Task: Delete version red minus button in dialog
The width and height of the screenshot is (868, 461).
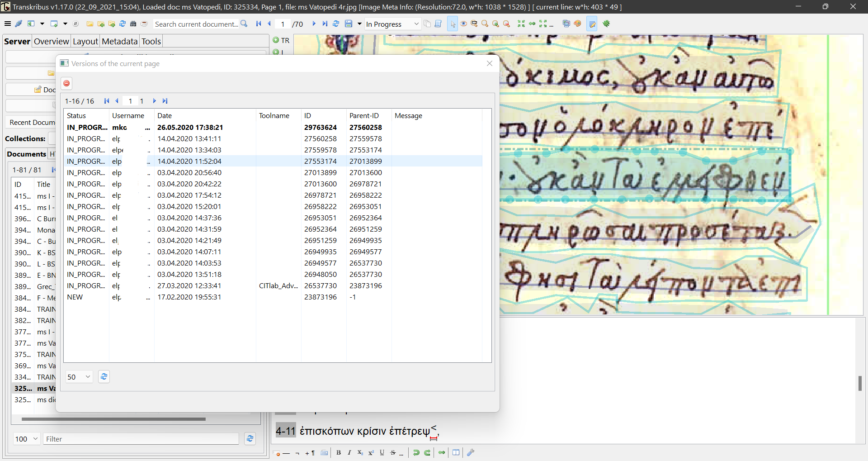Action: [x=66, y=83]
